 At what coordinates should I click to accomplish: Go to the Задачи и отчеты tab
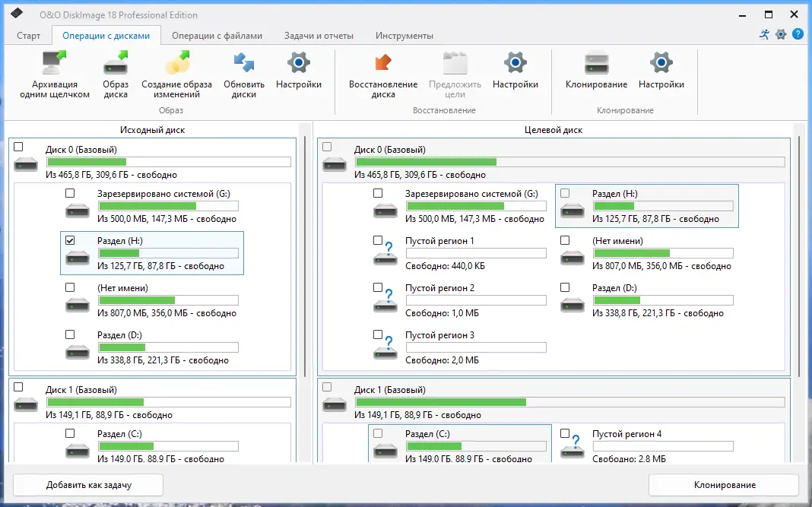pyautogui.click(x=319, y=36)
